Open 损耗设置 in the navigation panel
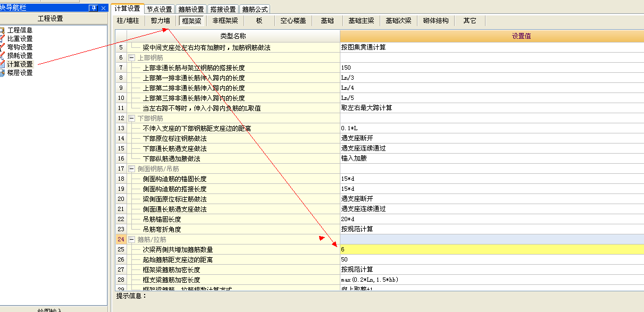The image size is (644, 312). tap(20, 56)
